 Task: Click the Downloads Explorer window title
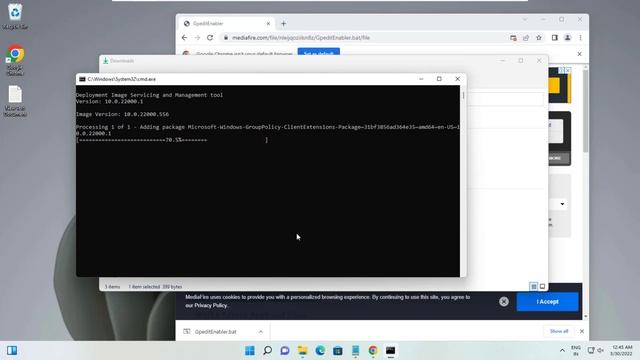tap(122, 61)
